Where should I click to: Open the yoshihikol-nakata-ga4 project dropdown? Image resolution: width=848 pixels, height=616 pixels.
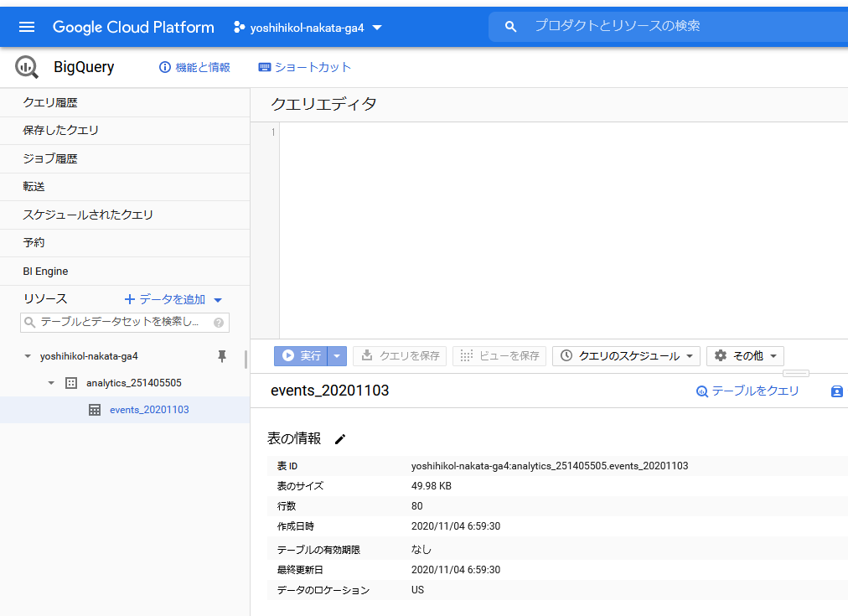[x=377, y=28]
